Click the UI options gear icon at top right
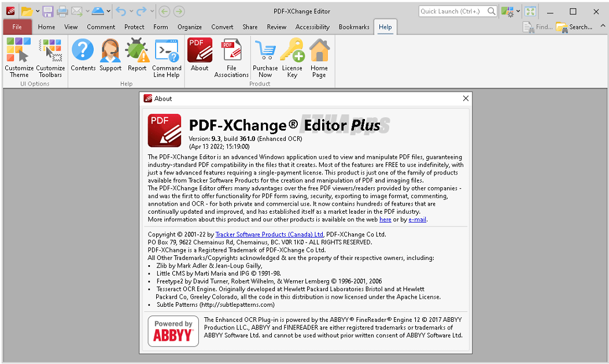The image size is (609, 364). tap(507, 12)
